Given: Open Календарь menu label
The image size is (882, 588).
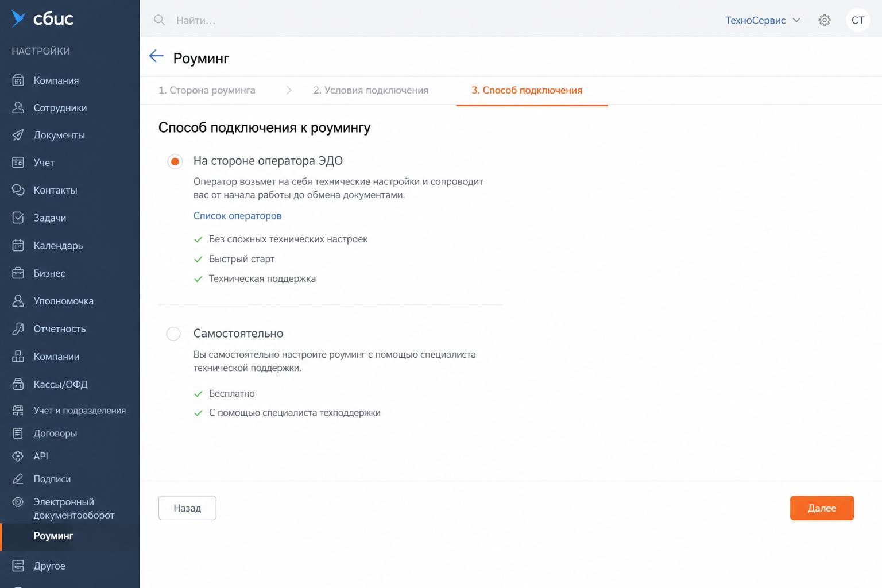Looking at the screenshot, I should coord(58,245).
